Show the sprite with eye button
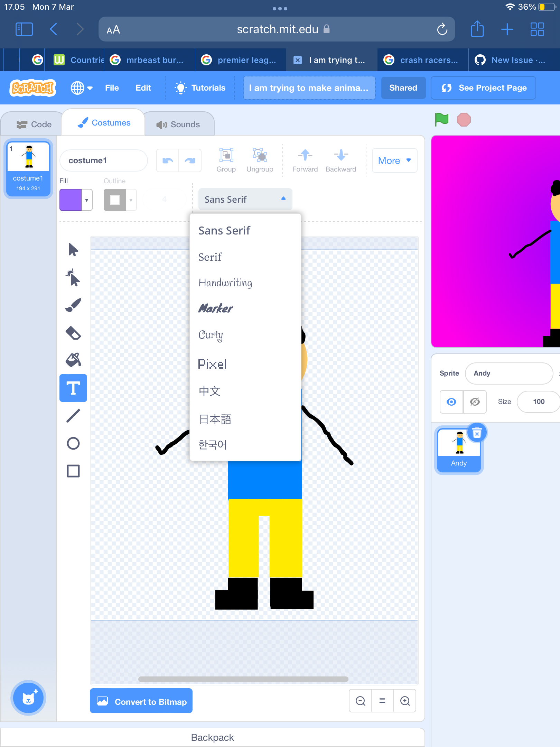The width and height of the screenshot is (560, 747). tap(451, 402)
